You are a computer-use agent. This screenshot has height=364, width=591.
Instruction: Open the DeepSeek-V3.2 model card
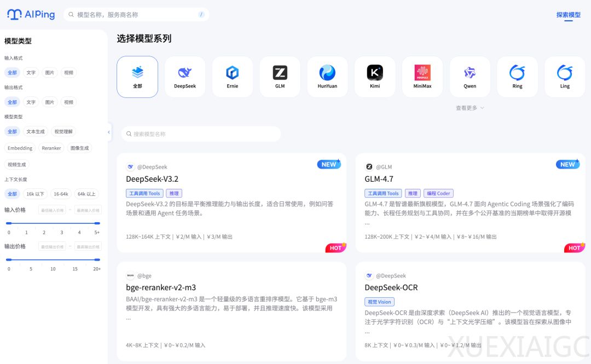point(233,203)
